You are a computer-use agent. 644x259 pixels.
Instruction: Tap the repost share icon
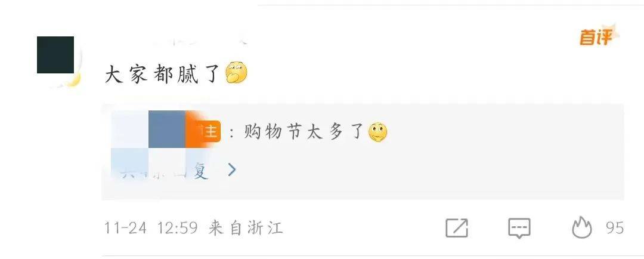click(457, 228)
